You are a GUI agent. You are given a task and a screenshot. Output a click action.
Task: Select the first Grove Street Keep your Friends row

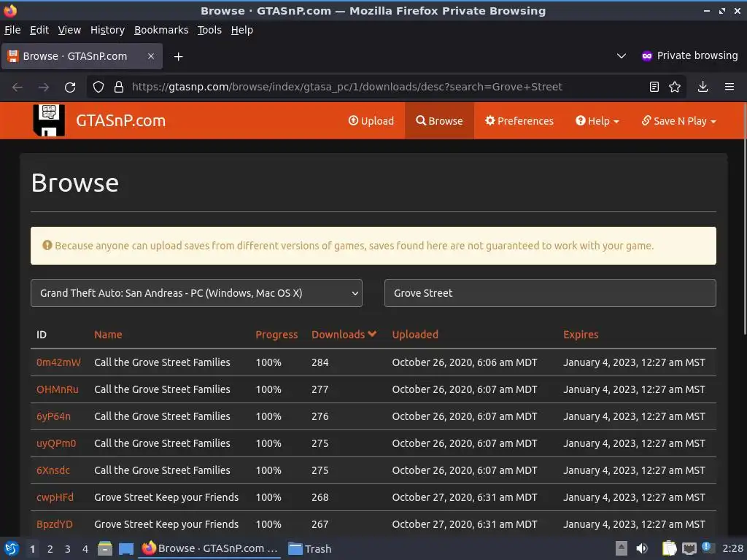373,497
